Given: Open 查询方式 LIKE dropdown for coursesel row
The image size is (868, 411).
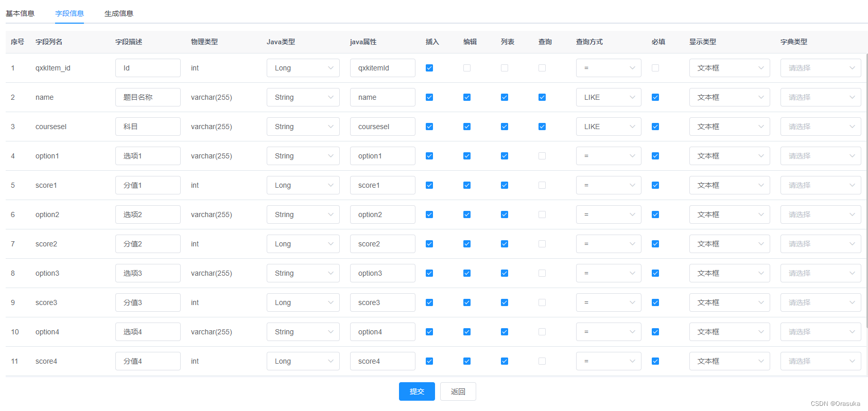Looking at the screenshot, I should 609,127.
